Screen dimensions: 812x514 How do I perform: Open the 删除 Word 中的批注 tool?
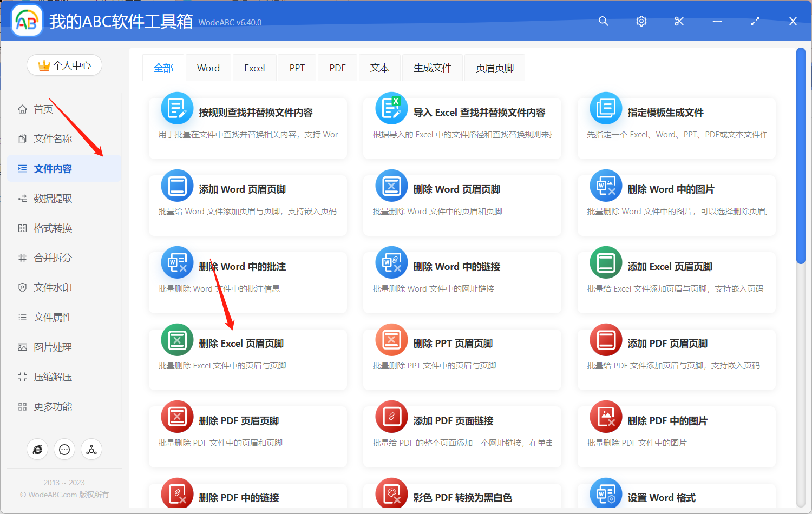tap(247, 282)
